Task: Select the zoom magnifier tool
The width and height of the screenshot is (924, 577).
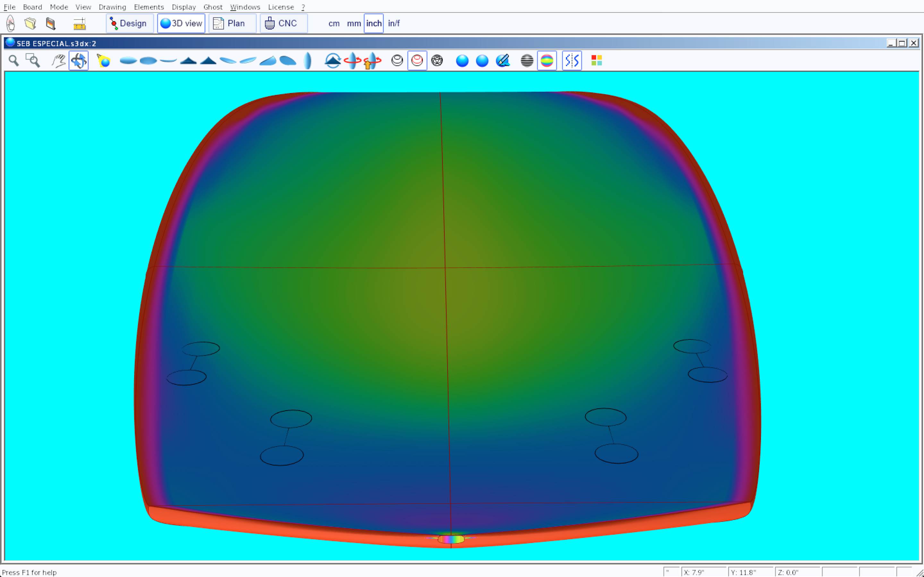Action: [x=14, y=61]
